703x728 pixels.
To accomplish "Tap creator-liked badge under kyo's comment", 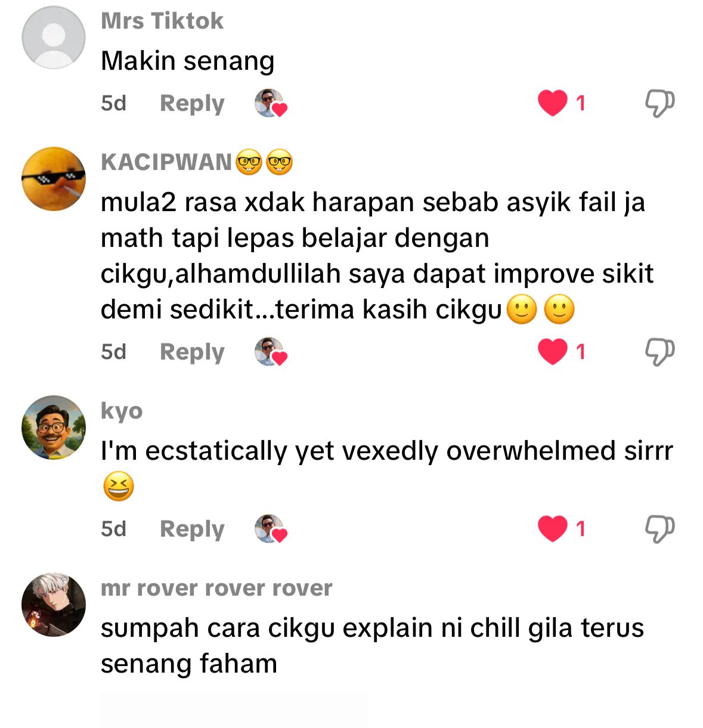I will click(x=271, y=529).
